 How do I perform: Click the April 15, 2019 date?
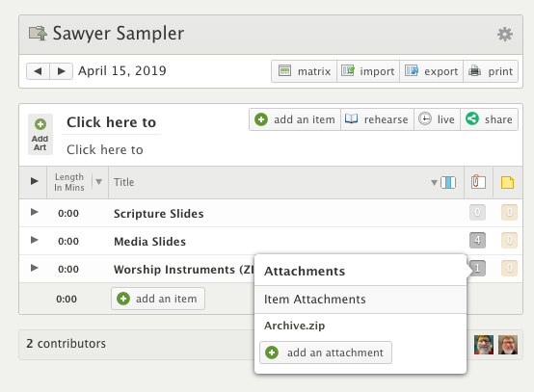tap(122, 70)
